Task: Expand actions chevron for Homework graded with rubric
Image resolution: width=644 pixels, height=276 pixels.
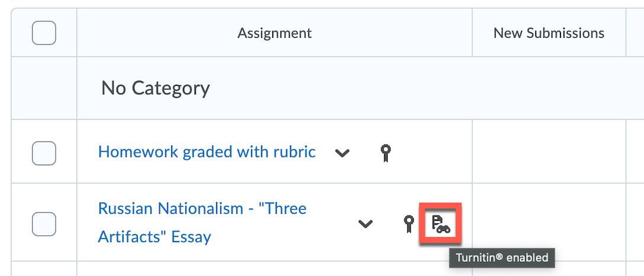Action: click(x=342, y=153)
